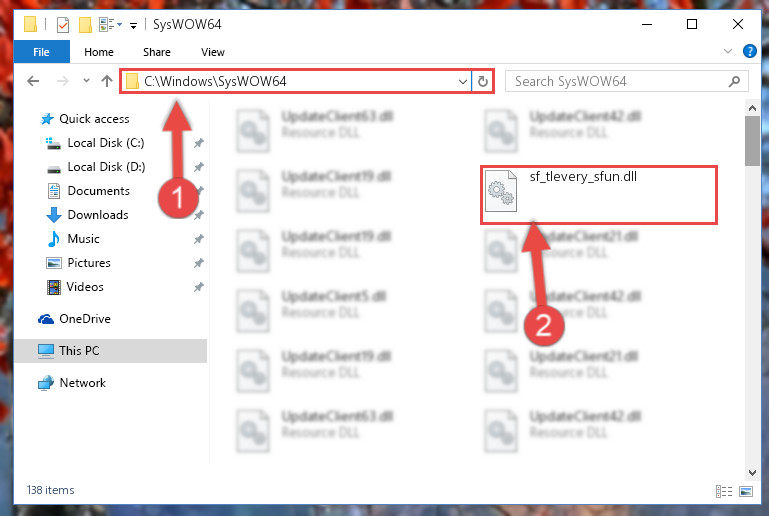Click the Properties icon in quick access toolbar
Screen dimensions: 769x516
[63, 25]
